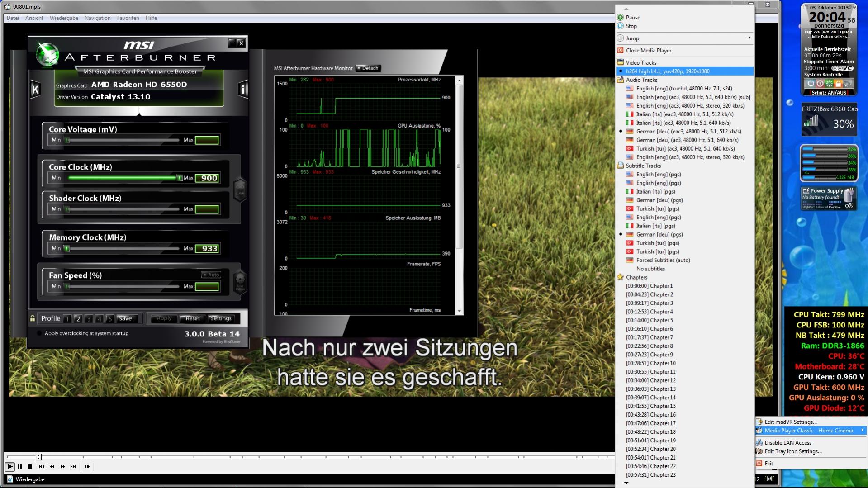Viewport: 868px width, 488px height.
Task: Click the gray icon in System Kontrolle
Action: click(x=848, y=84)
